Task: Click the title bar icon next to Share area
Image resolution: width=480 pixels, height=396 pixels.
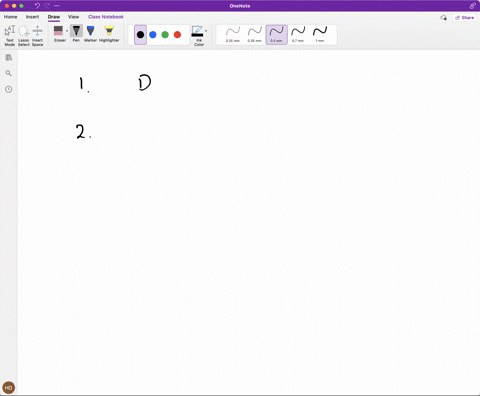Action: [473, 6]
